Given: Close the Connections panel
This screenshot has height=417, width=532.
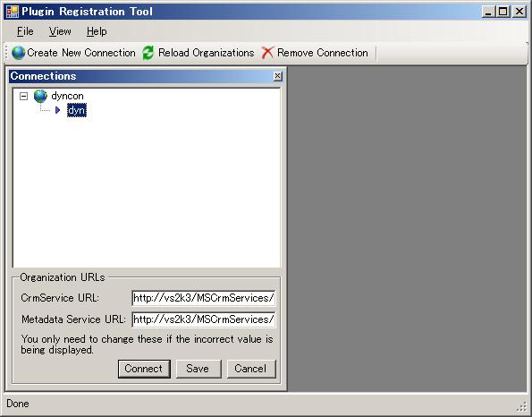Looking at the screenshot, I should [277, 76].
